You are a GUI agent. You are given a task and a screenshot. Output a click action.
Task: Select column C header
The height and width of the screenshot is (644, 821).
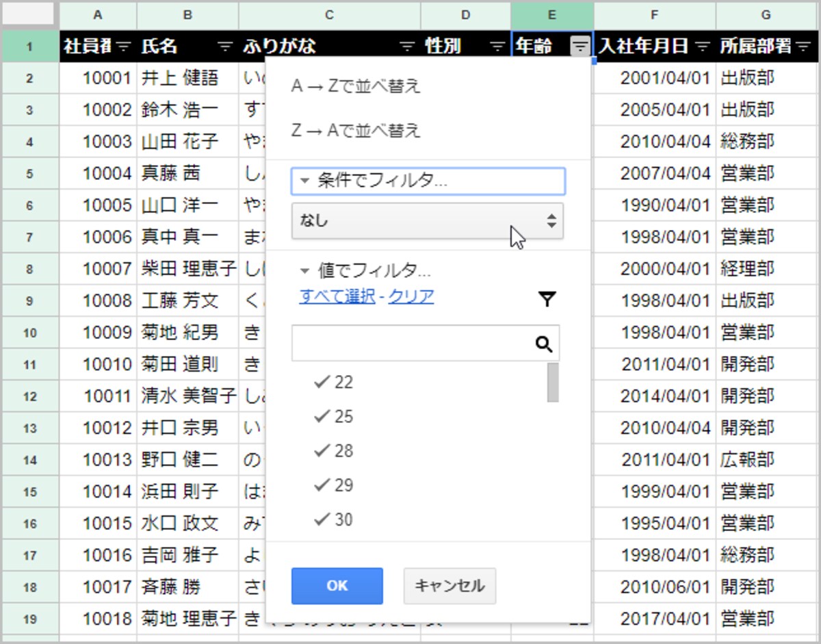click(330, 15)
